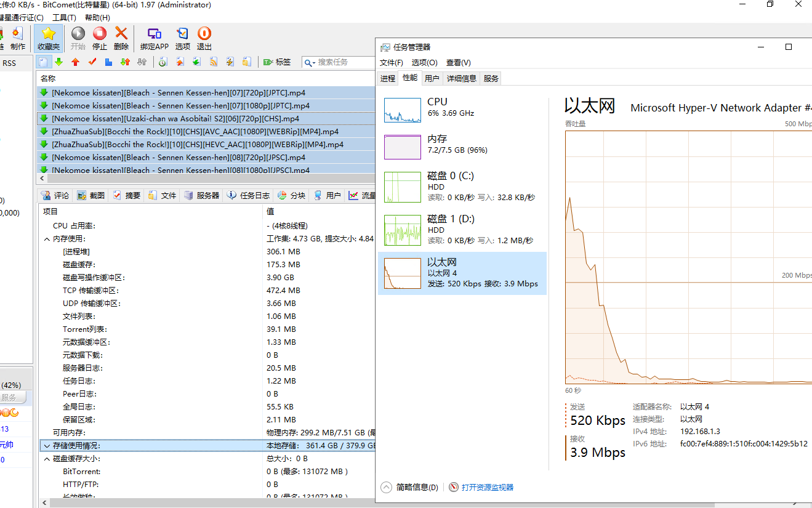Open the 帮助(H) menu in BitComet
This screenshot has width=812, height=508.
pyautogui.click(x=97, y=18)
